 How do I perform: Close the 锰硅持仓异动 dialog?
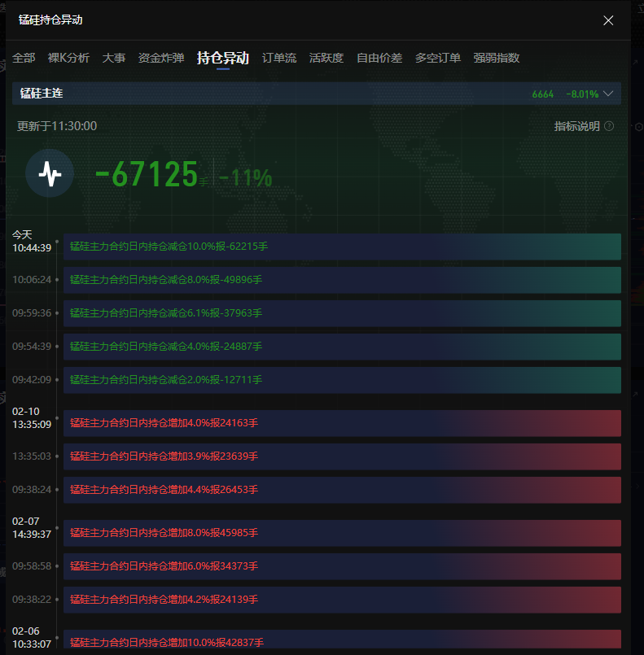tap(608, 20)
